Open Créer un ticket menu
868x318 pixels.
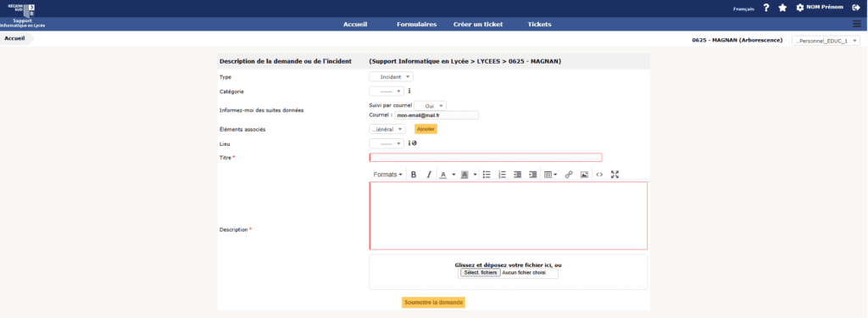(x=478, y=25)
